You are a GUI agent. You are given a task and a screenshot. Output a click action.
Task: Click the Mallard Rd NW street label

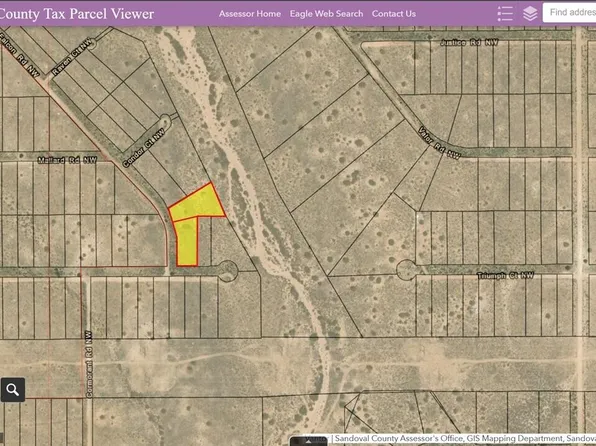pyautogui.click(x=67, y=160)
